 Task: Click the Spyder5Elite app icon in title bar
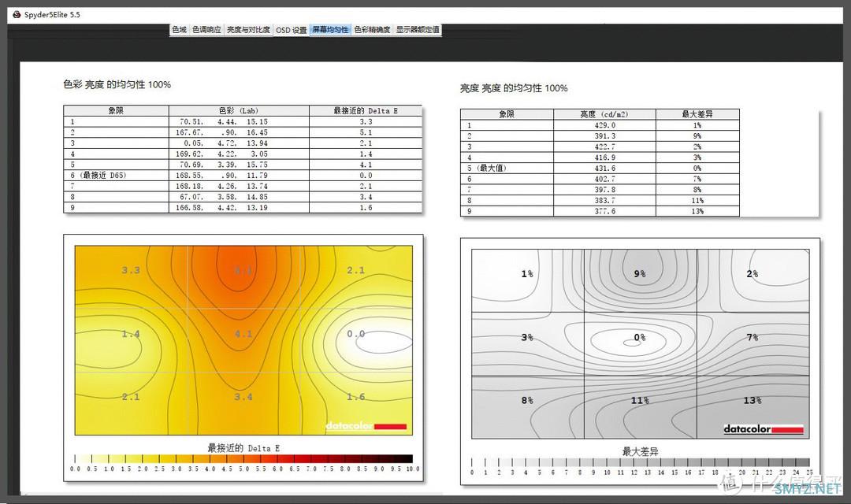[x=17, y=15]
